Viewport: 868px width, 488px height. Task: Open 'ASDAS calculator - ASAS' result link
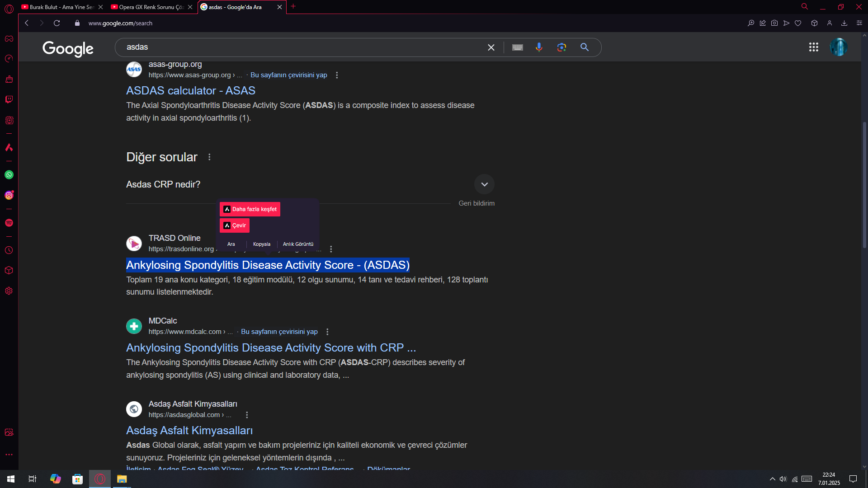191,91
